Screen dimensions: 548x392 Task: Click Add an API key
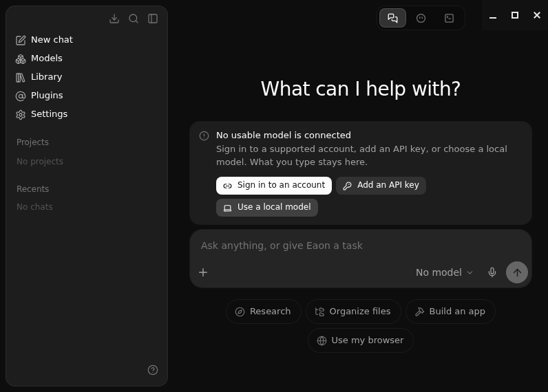[x=381, y=186]
